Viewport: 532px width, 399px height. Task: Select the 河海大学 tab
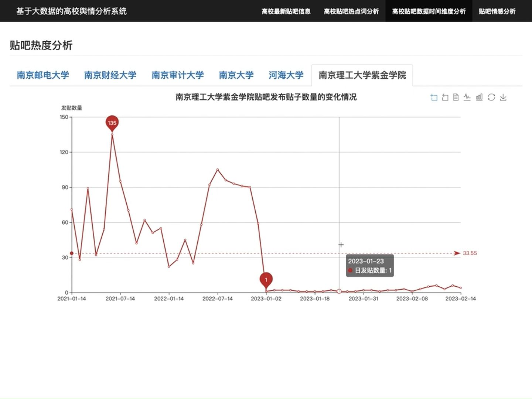coord(286,75)
